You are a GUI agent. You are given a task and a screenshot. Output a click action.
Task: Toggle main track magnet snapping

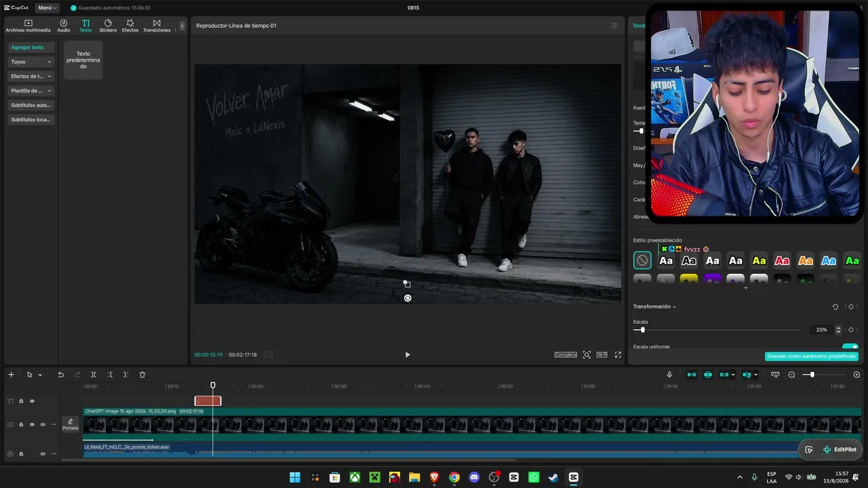coord(692,375)
